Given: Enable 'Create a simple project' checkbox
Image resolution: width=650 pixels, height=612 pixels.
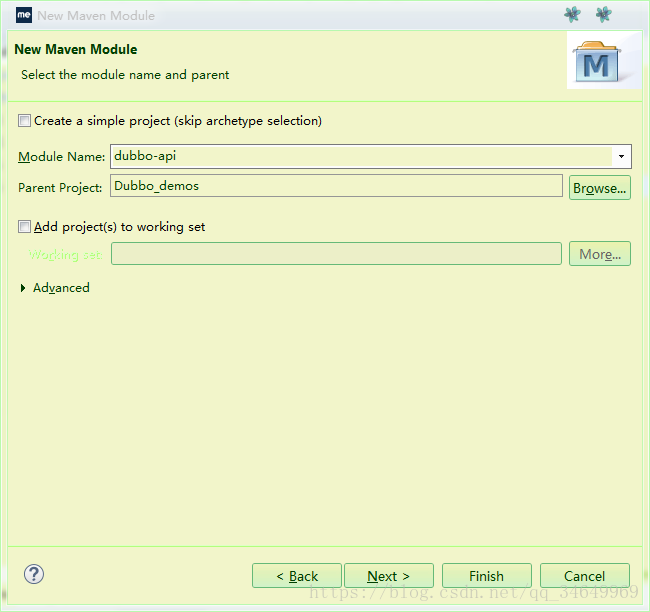Looking at the screenshot, I should pos(24,121).
